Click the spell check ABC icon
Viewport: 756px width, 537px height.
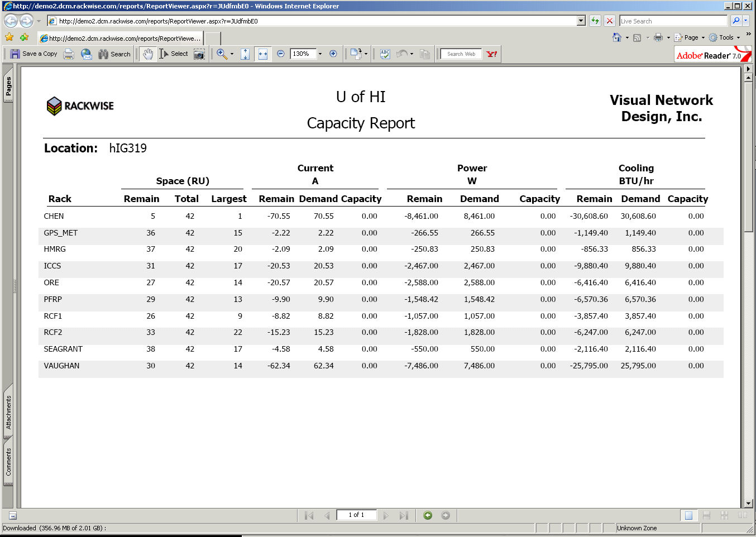coord(385,54)
